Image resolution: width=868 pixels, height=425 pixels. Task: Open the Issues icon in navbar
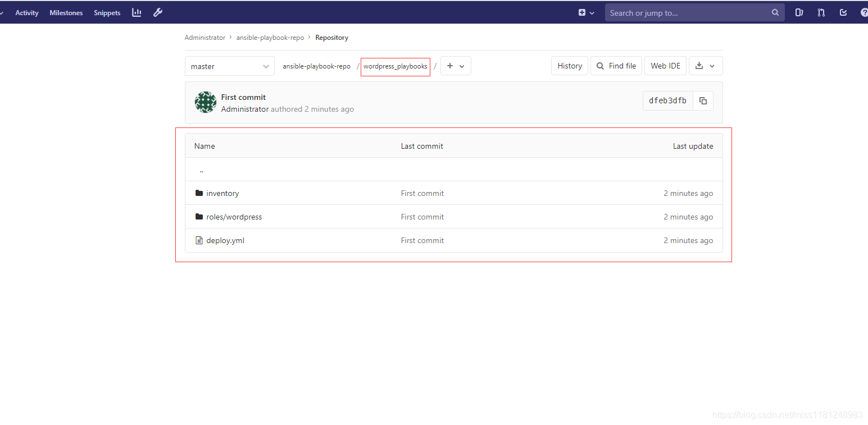coord(799,12)
